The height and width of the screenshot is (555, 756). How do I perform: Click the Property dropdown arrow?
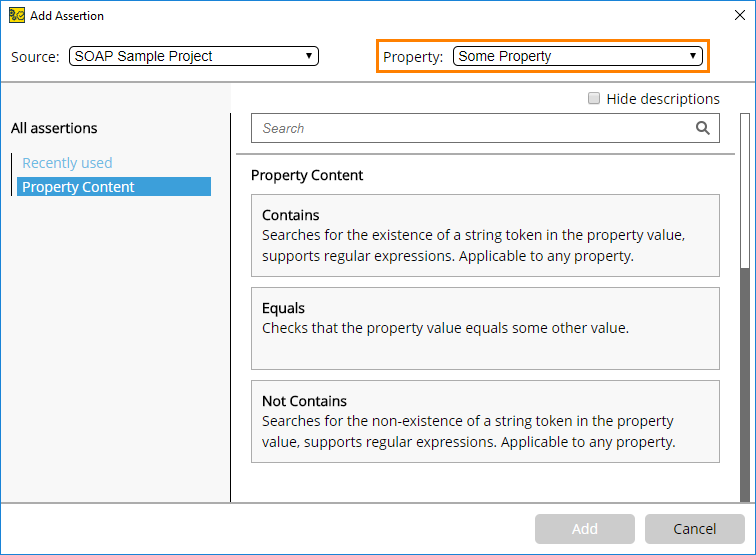tap(692, 55)
